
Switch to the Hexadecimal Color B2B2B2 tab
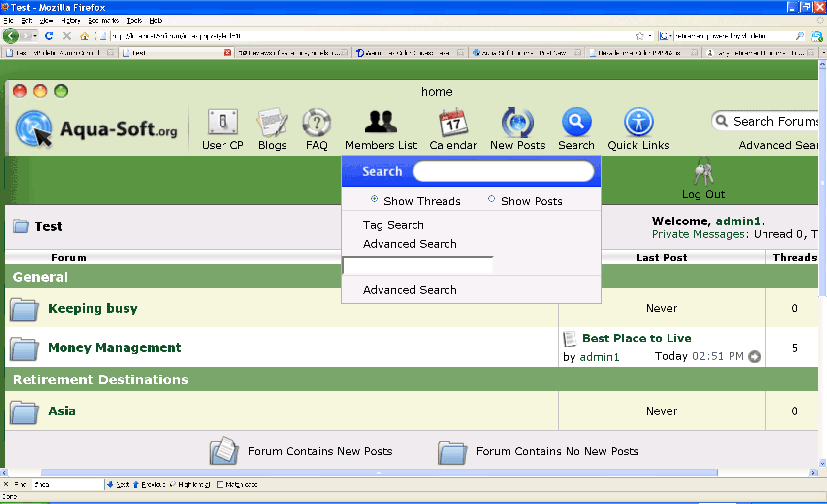(x=643, y=53)
